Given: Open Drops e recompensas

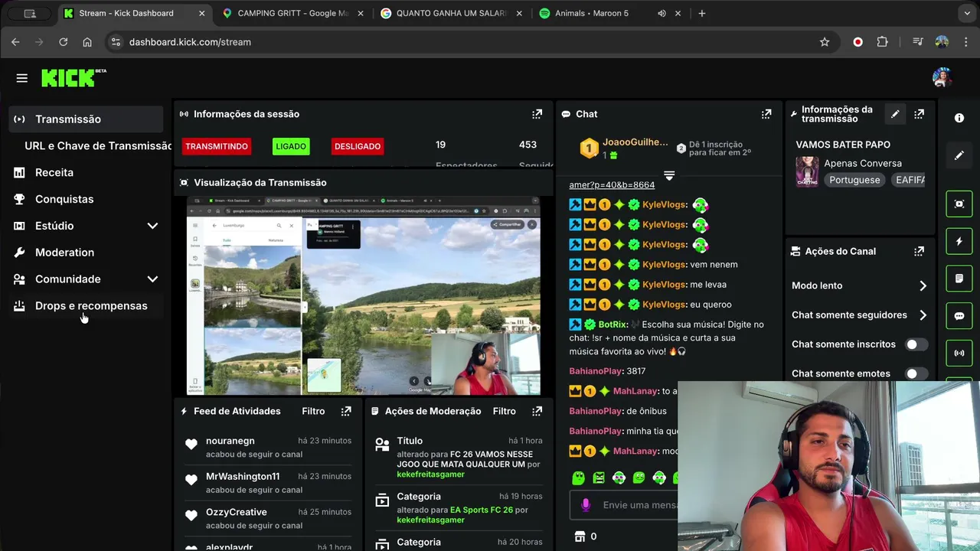Looking at the screenshot, I should [x=87, y=306].
